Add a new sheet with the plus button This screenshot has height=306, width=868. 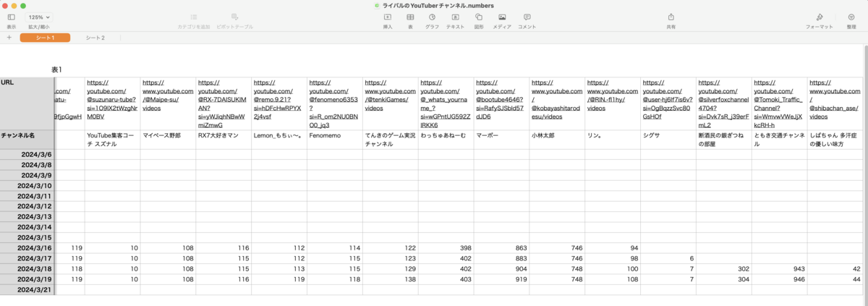tap(9, 38)
